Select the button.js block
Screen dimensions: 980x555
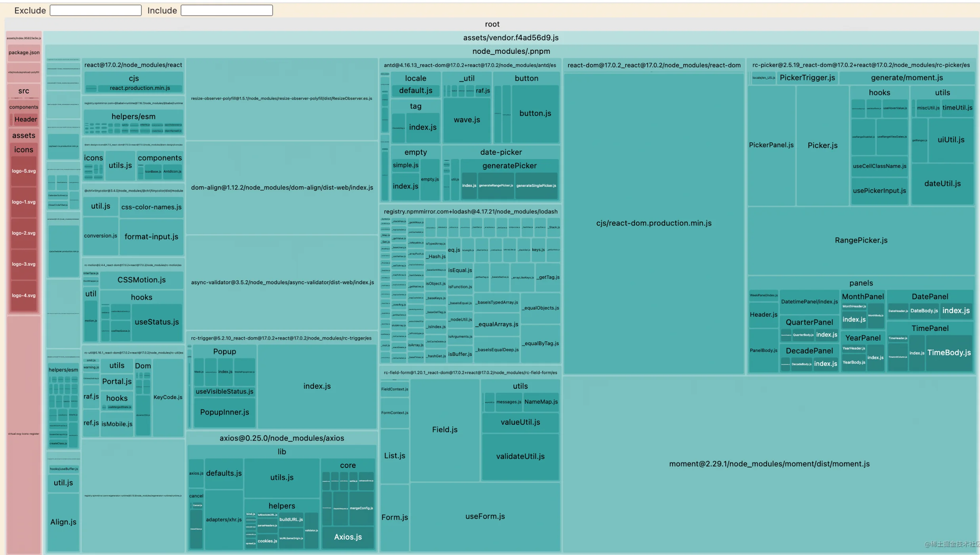(x=535, y=114)
